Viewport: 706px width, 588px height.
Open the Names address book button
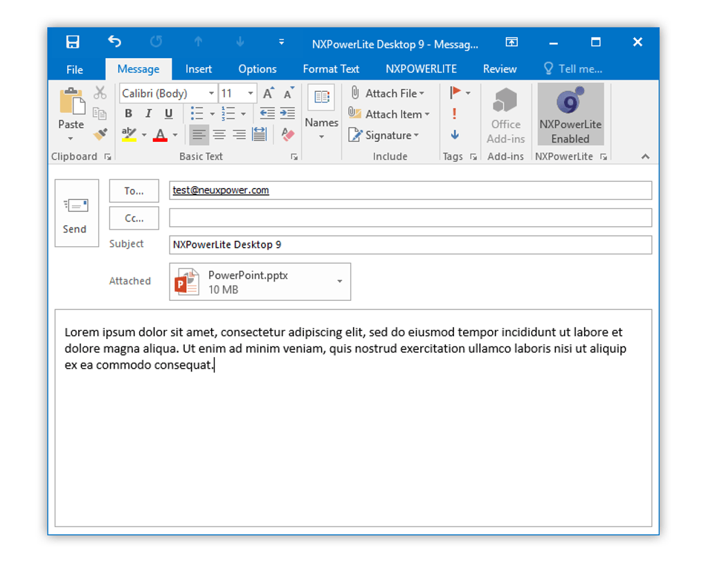(x=321, y=113)
